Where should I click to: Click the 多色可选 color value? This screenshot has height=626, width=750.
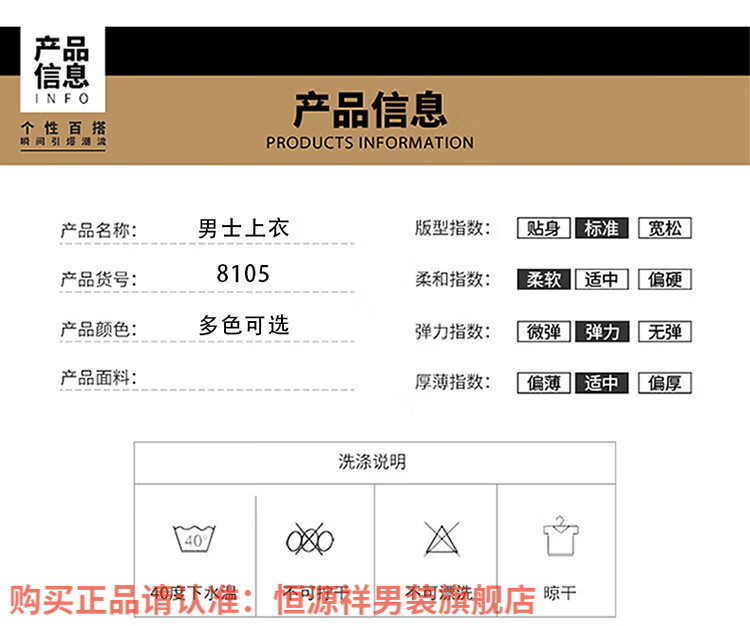click(x=244, y=325)
